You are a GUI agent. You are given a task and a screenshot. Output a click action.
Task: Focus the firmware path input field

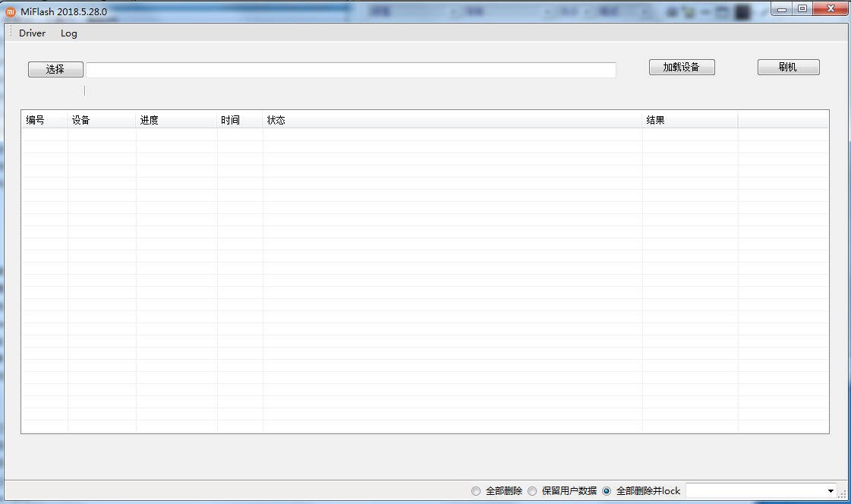[351, 70]
